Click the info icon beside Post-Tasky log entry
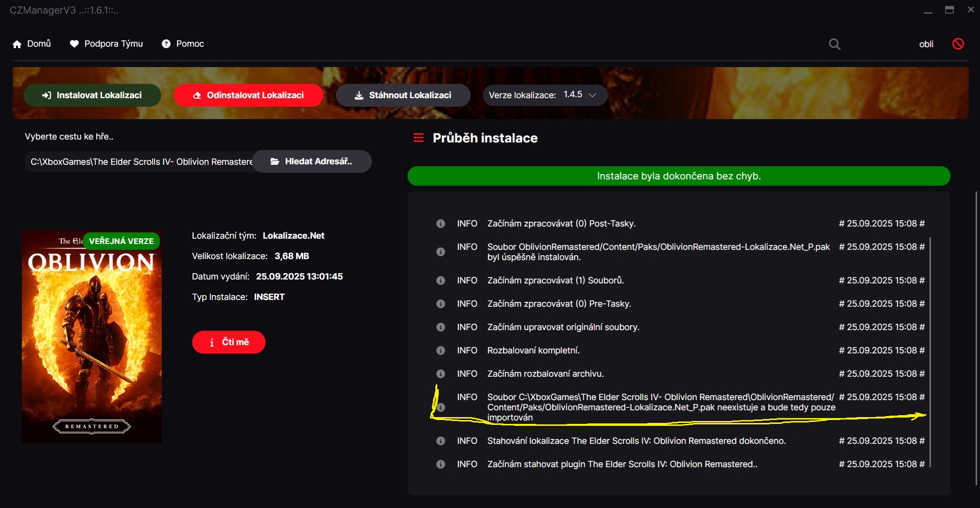This screenshot has width=980, height=508. [x=441, y=224]
